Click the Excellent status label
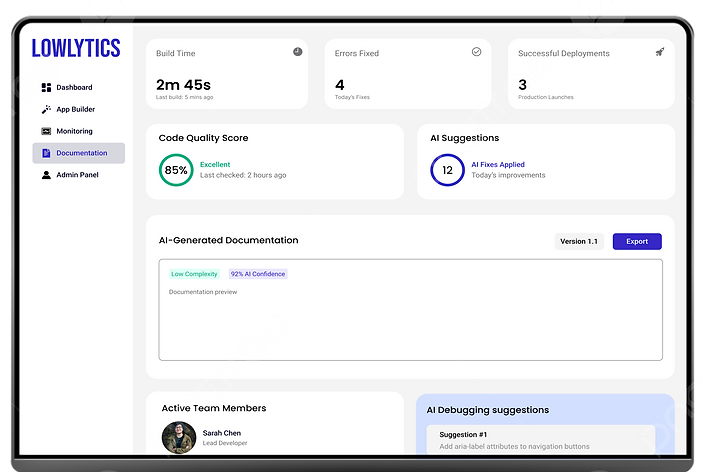 point(215,165)
